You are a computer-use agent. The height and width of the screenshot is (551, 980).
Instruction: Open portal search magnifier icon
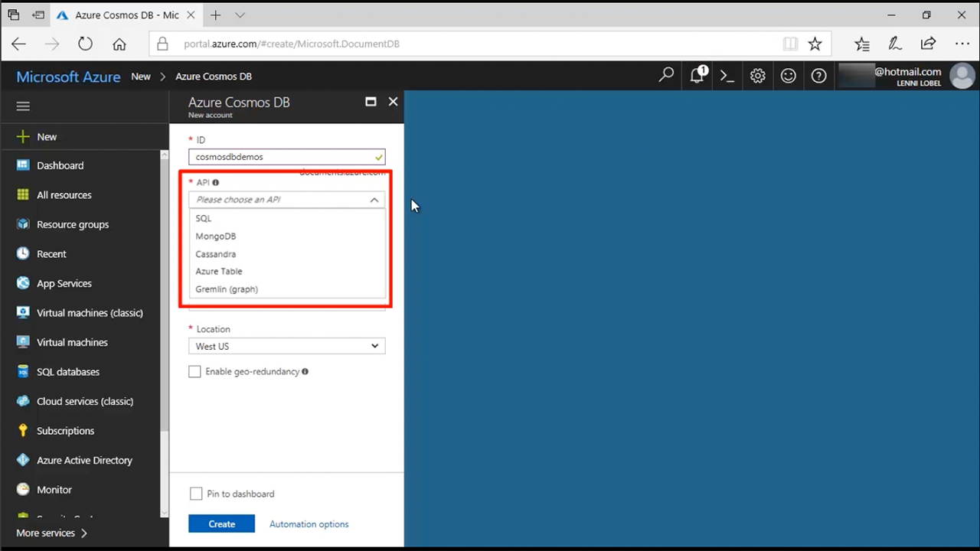pyautogui.click(x=666, y=76)
